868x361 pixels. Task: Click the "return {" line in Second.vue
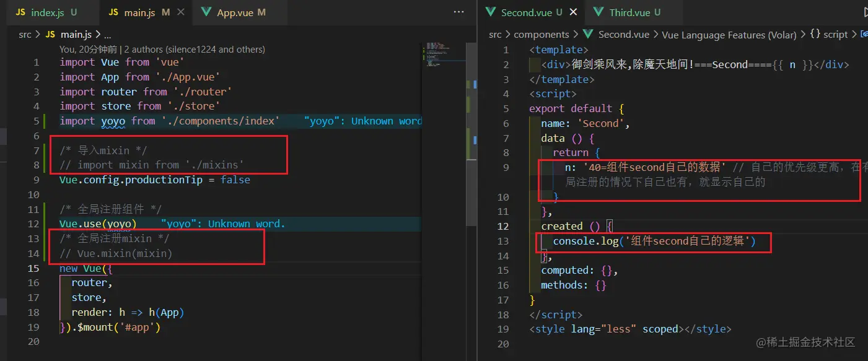click(x=577, y=152)
